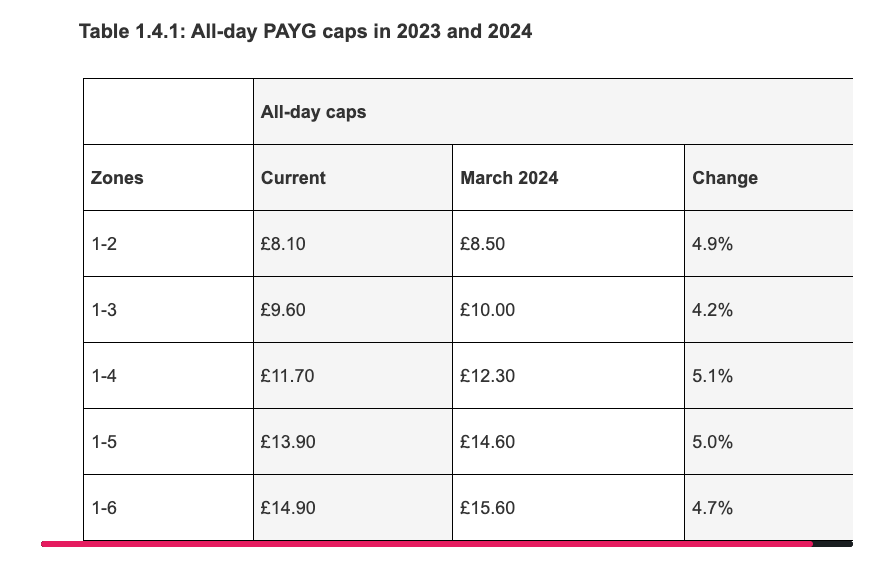Select the All-day caps header cell
This screenshot has width=889, height=566.
[x=553, y=112]
